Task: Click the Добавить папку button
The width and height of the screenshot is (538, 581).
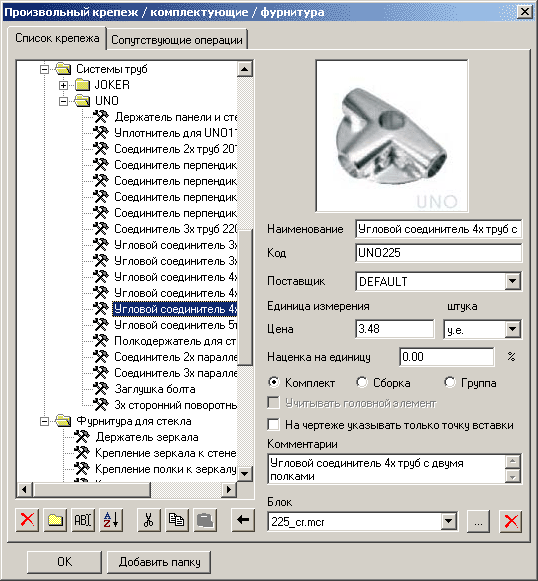Action: coord(159,562)
